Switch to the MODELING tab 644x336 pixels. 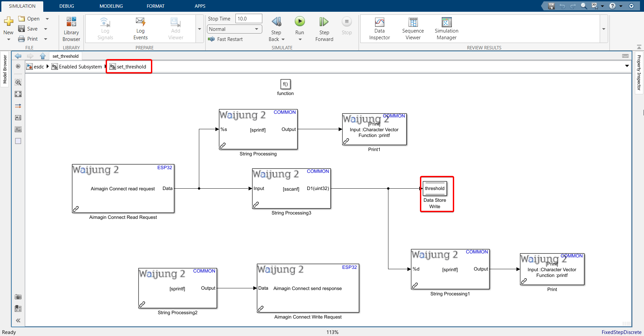click(x=111, y=6)
